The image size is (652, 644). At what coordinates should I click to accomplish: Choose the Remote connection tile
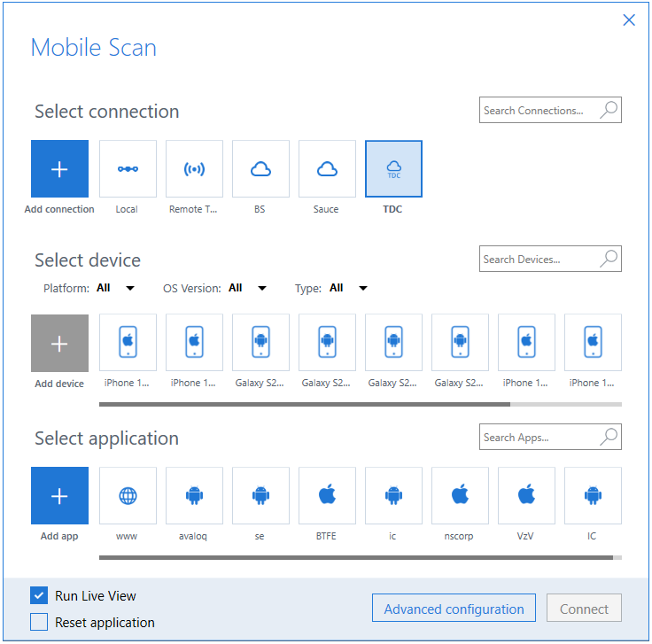pos(194,168)
